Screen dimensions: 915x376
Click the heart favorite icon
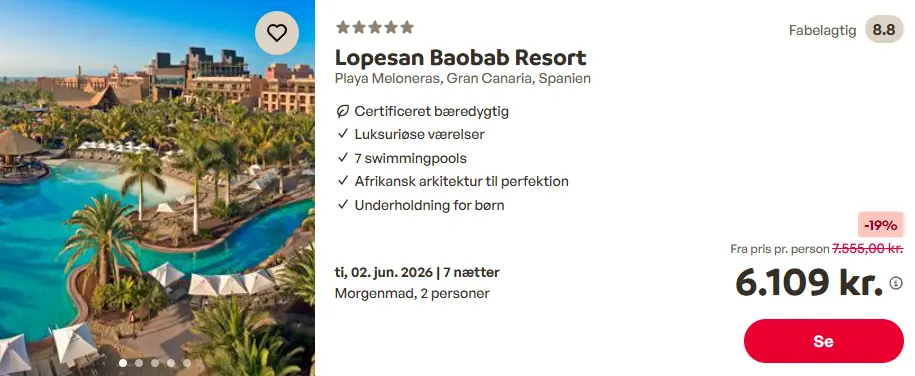point(277,33)
